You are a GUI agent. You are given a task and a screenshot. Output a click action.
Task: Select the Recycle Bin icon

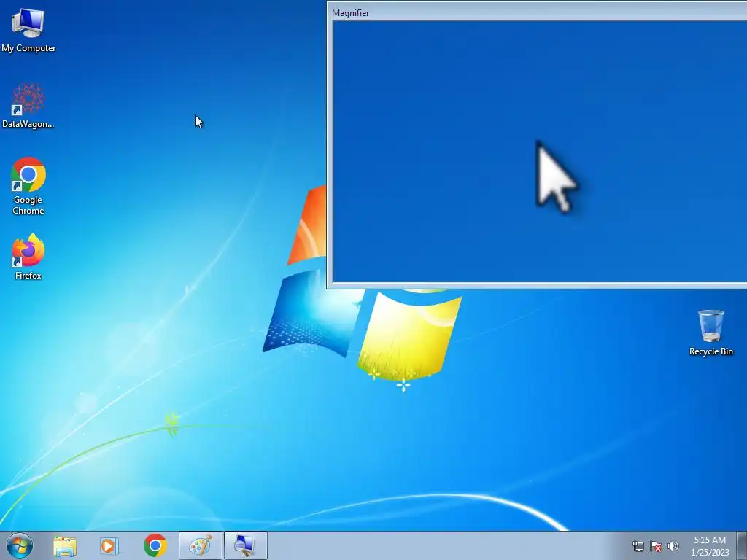click(711, 332)
